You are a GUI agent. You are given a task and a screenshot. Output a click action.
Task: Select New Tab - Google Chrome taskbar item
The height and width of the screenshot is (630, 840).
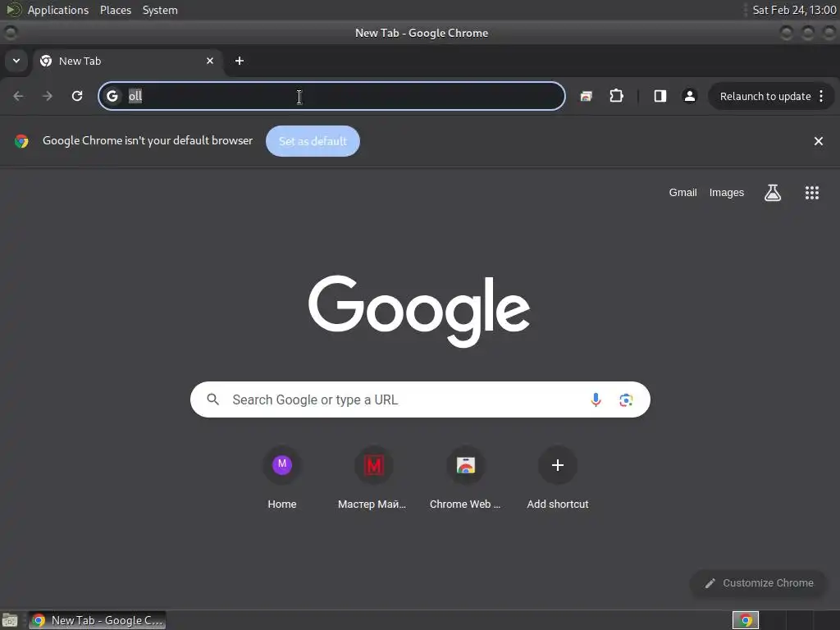[98, 620]
